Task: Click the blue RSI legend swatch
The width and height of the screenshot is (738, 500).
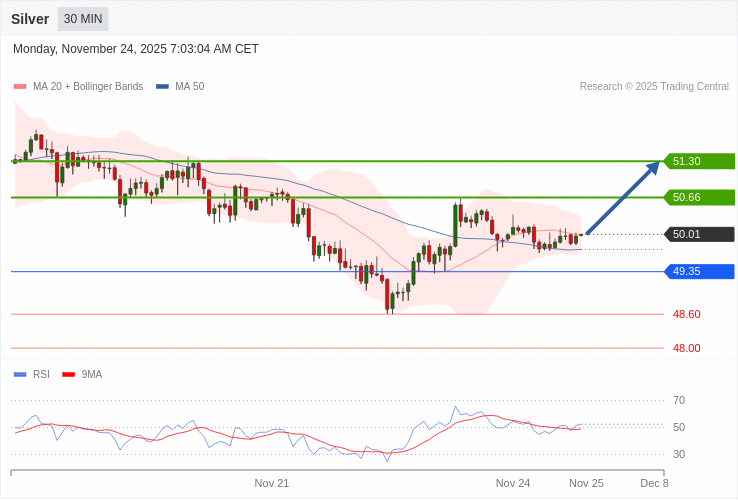Action: [x=20, y=375]
